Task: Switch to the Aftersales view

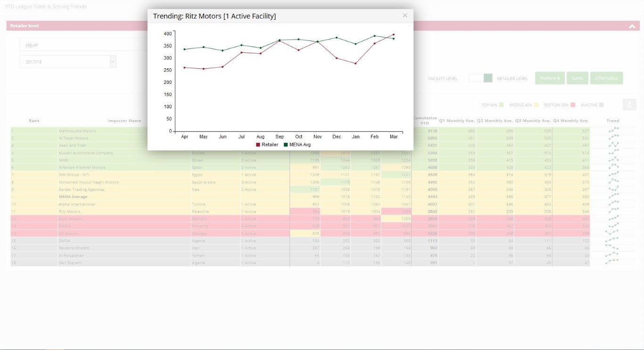Action: (x=606, y=78)
